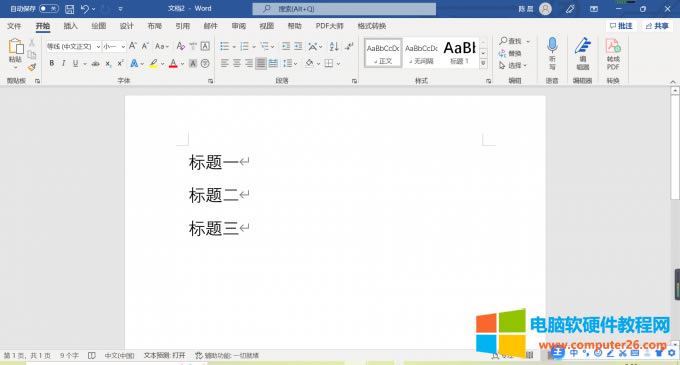Screen dimensions: 680x365
Task: Toggle the AutoSave switch
Action: (49, 9)
